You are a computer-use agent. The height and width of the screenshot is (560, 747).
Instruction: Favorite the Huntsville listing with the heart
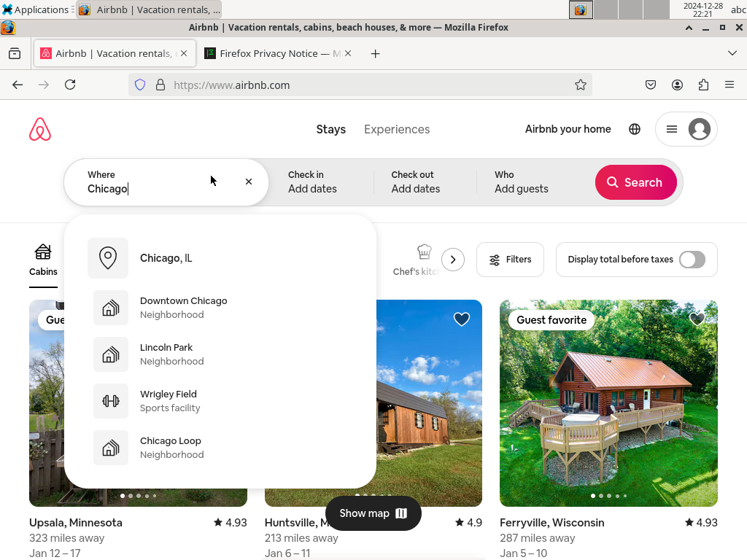pyautogui.click(x=462, y=319)
